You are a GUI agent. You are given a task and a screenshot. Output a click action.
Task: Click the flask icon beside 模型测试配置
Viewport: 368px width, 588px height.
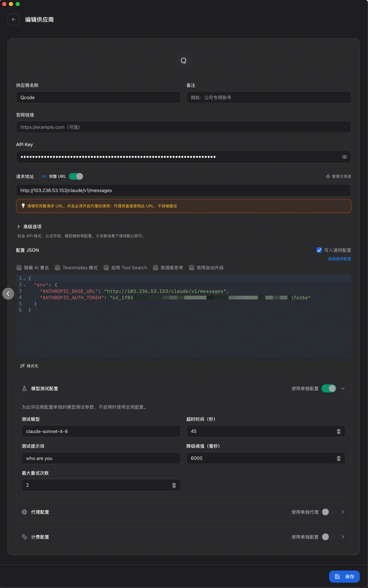point(24,389)
